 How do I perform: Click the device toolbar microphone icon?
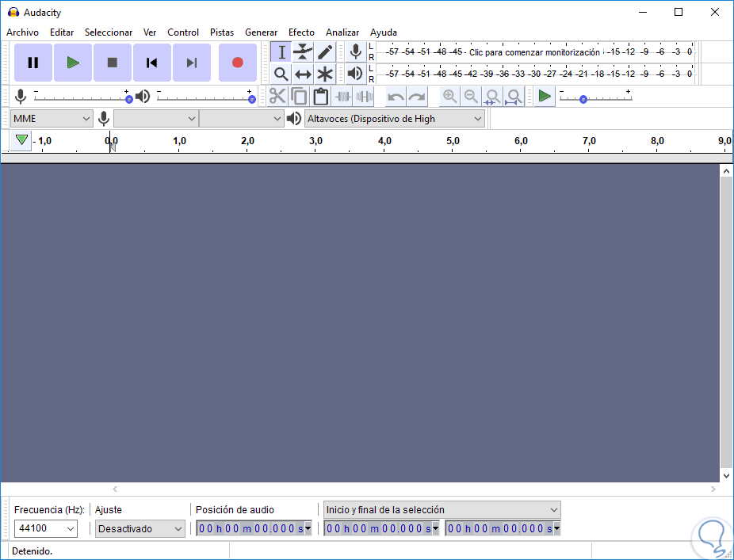(104, 119)
